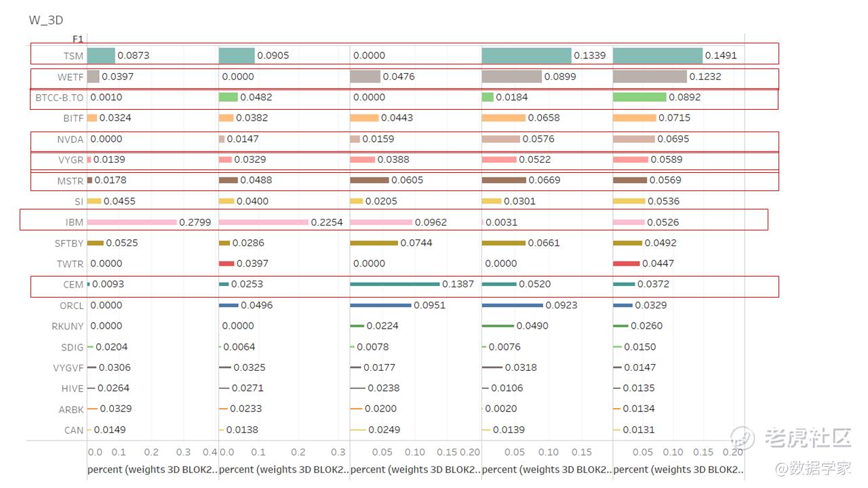Viewport: 868px width, 488px height.
Task: Click the ORCL value 0.0923
Action: point(561,305)
